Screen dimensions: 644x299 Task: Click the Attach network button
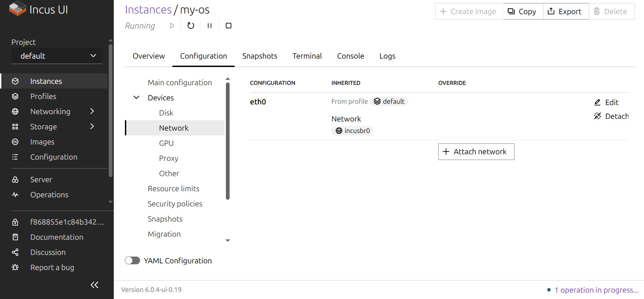click(x=476, y=152)
